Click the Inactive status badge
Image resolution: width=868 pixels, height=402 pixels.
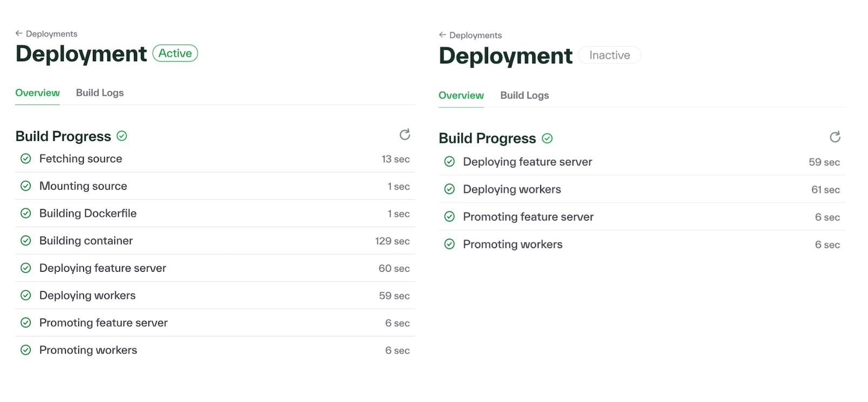point(609,55)
